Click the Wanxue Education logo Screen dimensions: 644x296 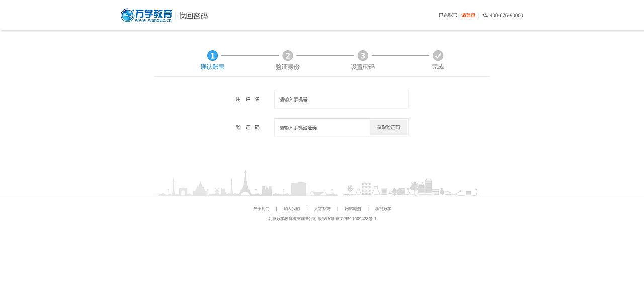point(146,15)
